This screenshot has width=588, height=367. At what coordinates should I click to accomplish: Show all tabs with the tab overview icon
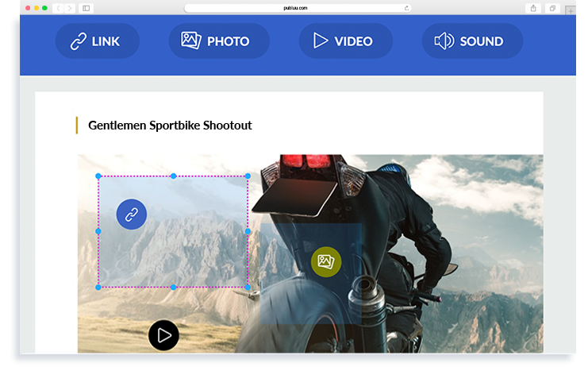[x=553, y=8]
